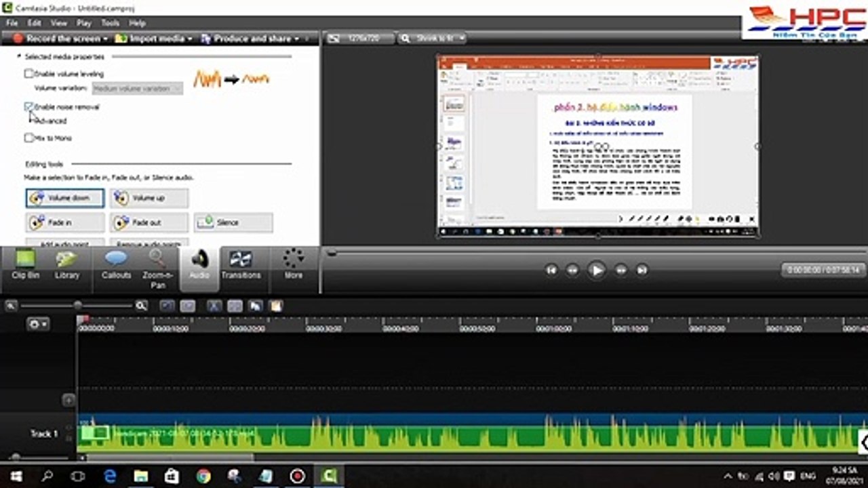Click the timeline zoom in magnifier

(x=141, y=306)
